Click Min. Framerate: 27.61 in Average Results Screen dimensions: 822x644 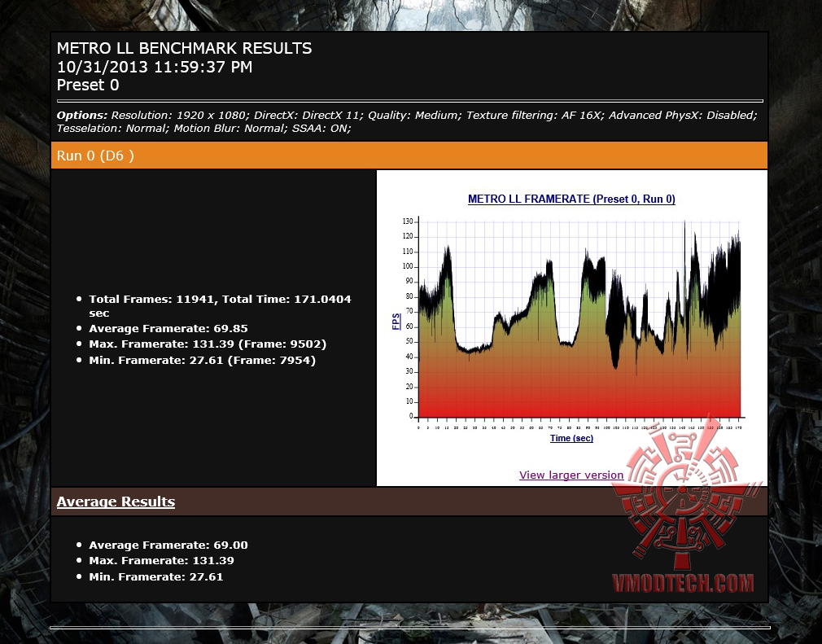pos(156,577)
